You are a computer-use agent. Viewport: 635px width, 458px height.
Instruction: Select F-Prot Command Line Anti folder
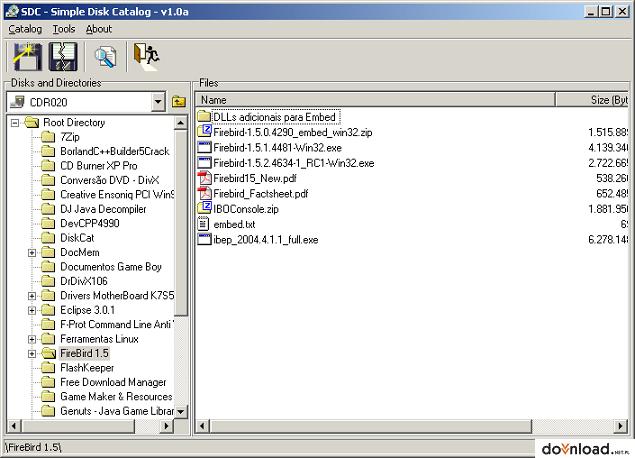pos(117,324)
